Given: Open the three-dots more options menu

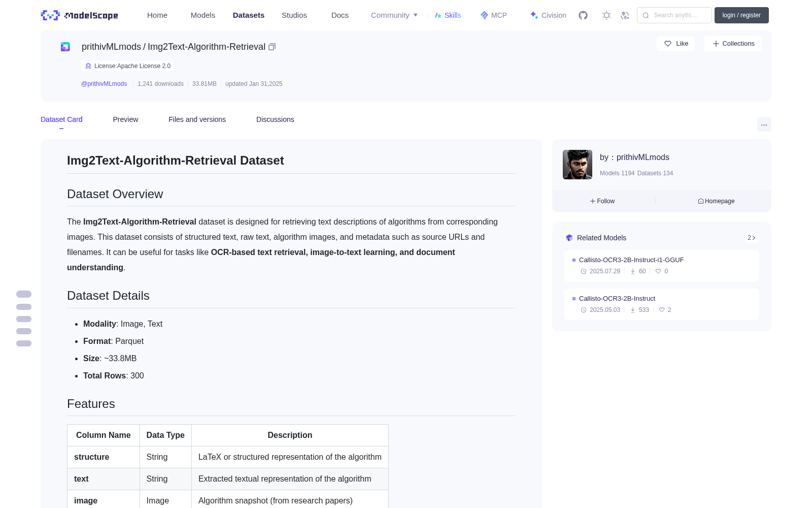Looking at the screenshot, I should [x=764, y=124].
